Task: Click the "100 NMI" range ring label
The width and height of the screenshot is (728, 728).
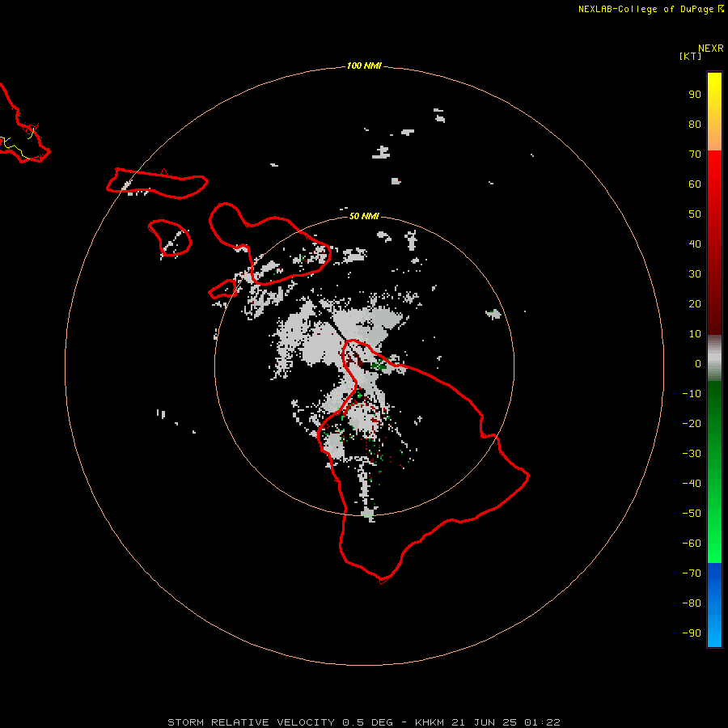Action: point(364,66)
